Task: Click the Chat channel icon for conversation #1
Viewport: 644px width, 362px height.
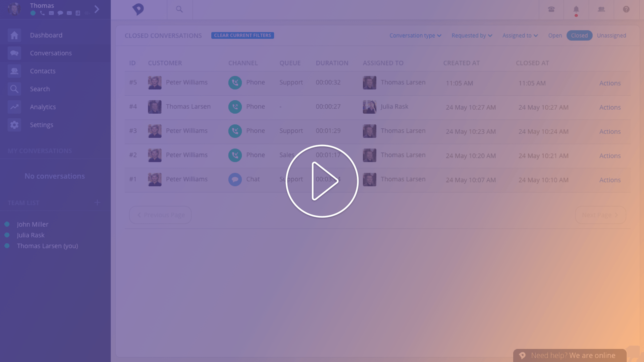Action: click(235, 179)
